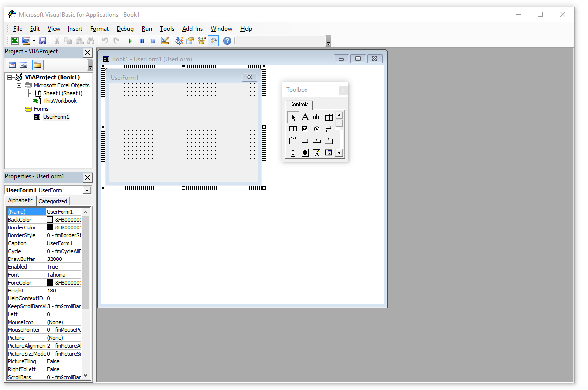
Task: Open the Help menu
Action: [x=246, y=29]
